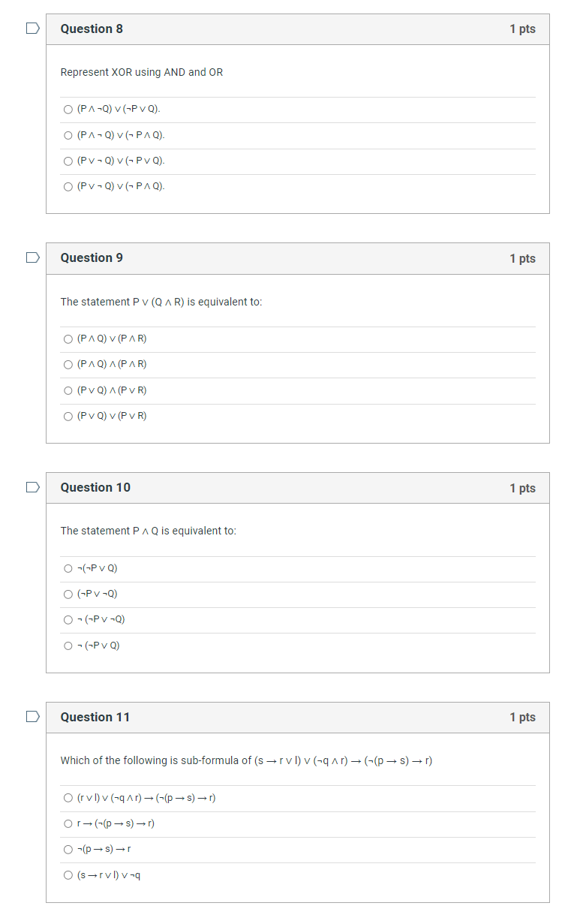Pick answer (s → r ∨ l) ∨ ¬q in Question 11
Image resolution: width=583 pixels, height=924 pixels.
point(68,874)
